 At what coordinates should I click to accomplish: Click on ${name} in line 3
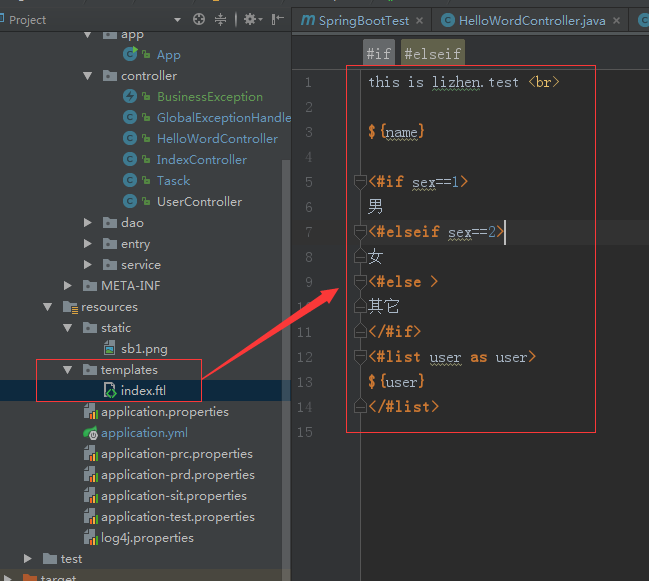(x=396, y=132)
